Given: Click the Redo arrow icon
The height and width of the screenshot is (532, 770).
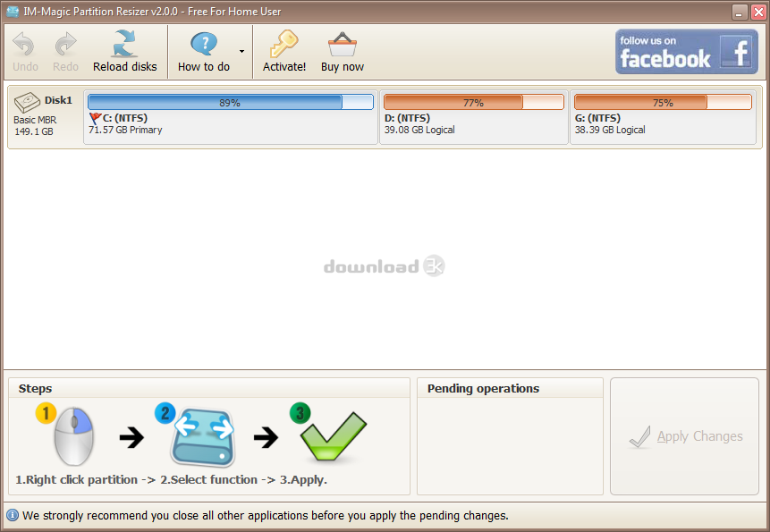Looking at the screenshot, I should coord(65,44).
